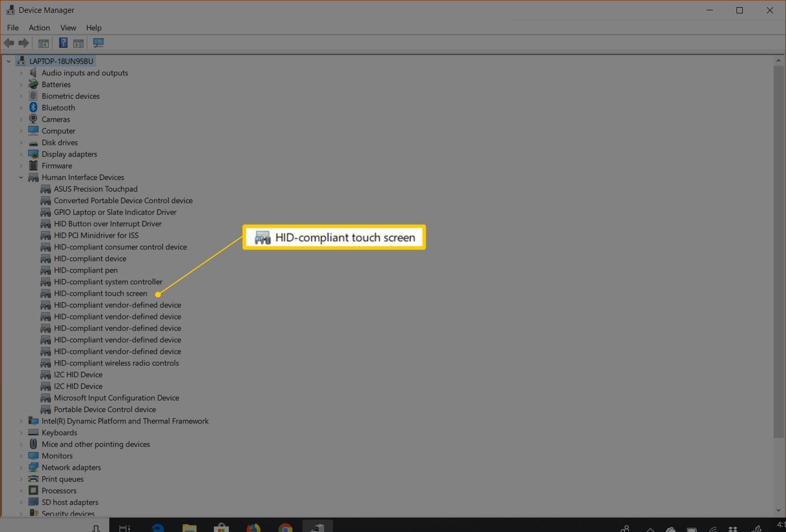Open File Explorer from the taskbar
This screenshot has width=786, height=532.
(190, 527)
